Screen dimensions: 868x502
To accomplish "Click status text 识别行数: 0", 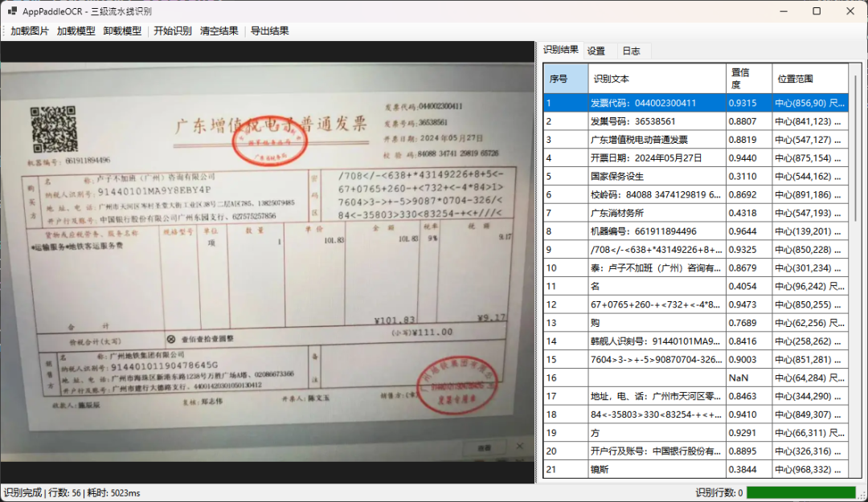I will point(719,492).
